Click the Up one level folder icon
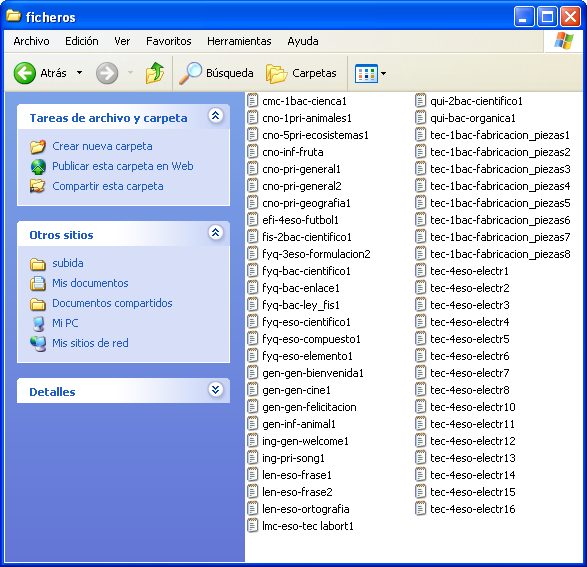Image resolution: width=587 pixels, height=567 pixels. 155,73
